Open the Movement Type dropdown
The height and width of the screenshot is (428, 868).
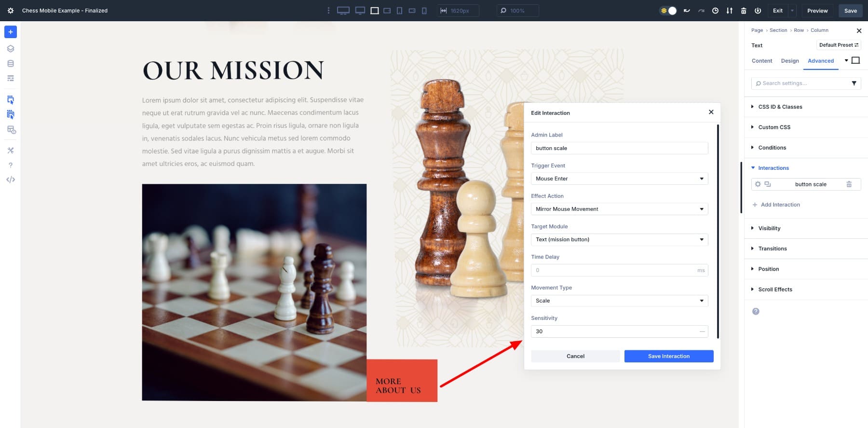coord(619,301)
